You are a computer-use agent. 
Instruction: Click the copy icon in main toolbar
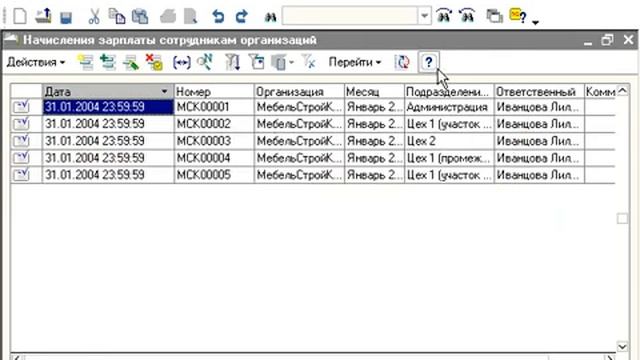(117, 17)
